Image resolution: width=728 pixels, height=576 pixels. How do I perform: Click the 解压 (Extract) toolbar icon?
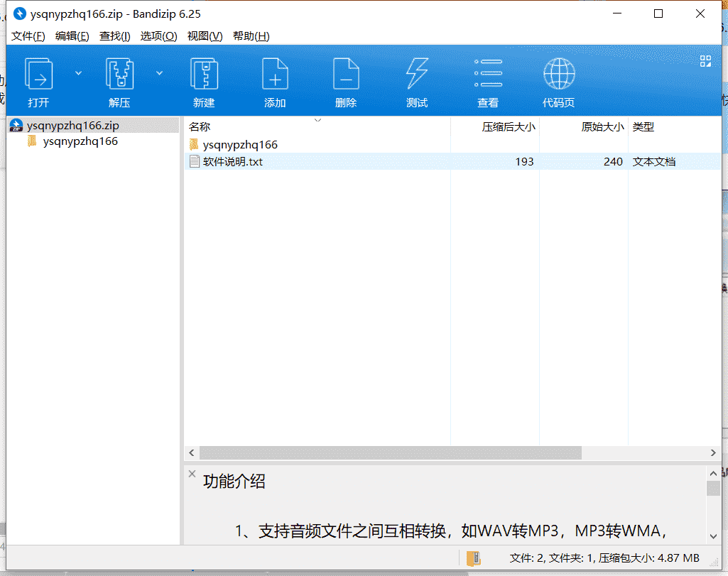(119, 74)
